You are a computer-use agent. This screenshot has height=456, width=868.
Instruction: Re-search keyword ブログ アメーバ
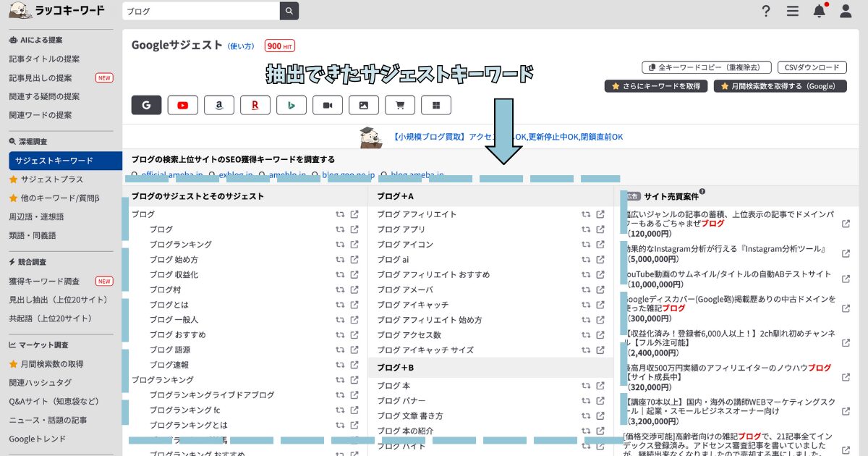point(586,290)
